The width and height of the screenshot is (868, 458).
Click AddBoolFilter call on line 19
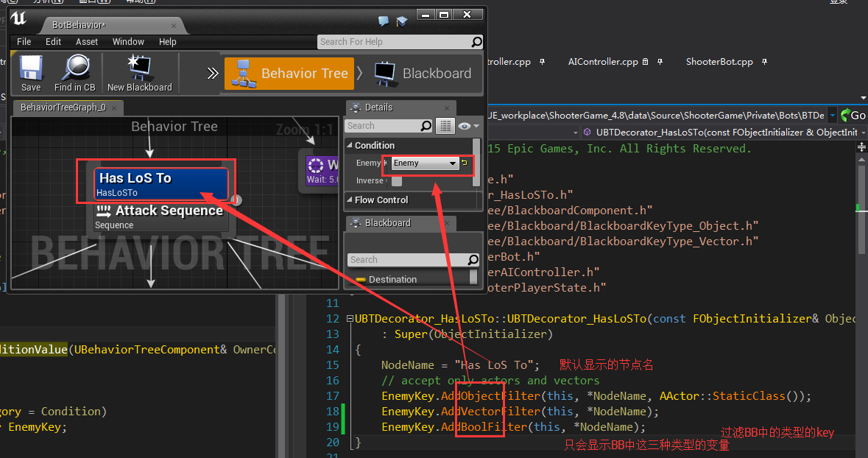pos(484,427)
